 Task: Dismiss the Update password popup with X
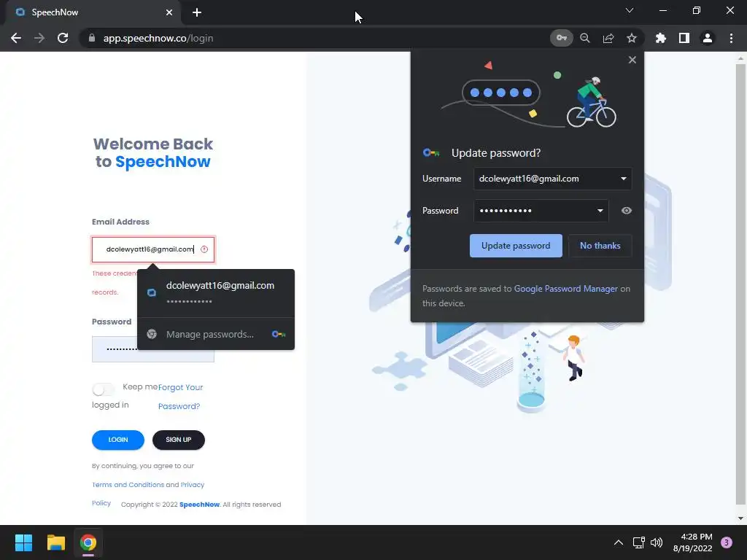[632, 60]
